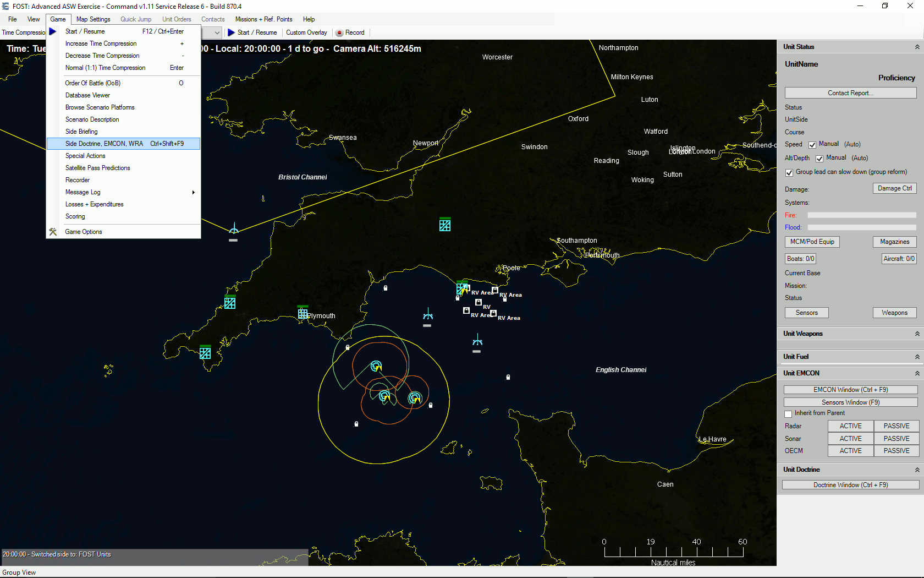Open the Message Log submenu arrow
Screen dimensions: 924x578
pos(193,192)
